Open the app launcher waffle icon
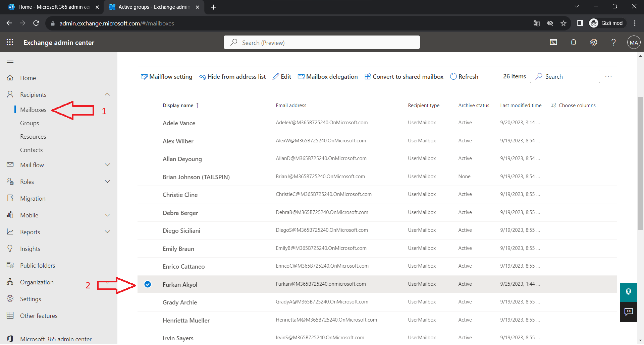The image size is (644, 345). point(10,42)
